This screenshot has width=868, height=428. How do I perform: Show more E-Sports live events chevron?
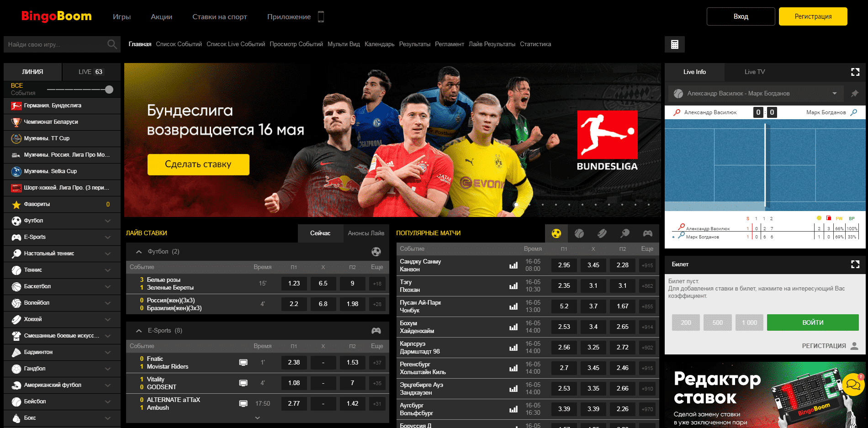(257, 417)
